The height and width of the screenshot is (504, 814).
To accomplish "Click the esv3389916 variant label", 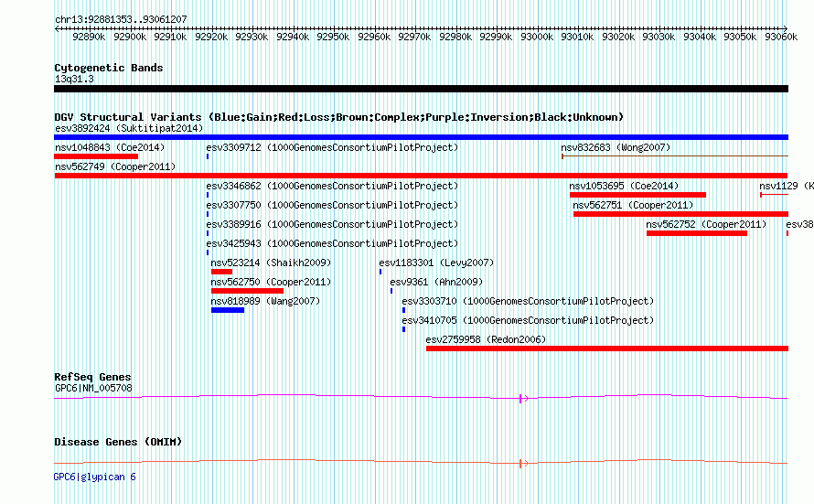I will (x=332, y=224).
